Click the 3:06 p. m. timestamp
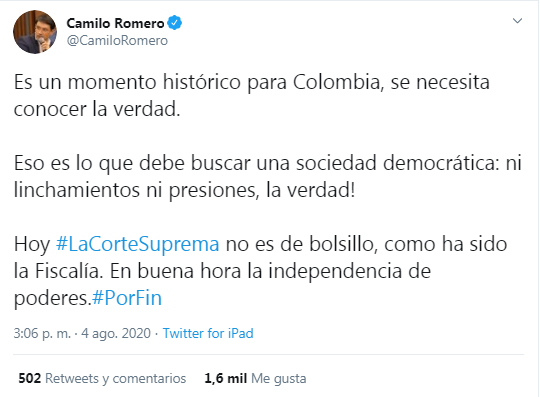This screenshot has height=397, width=540. coord(42,333)
